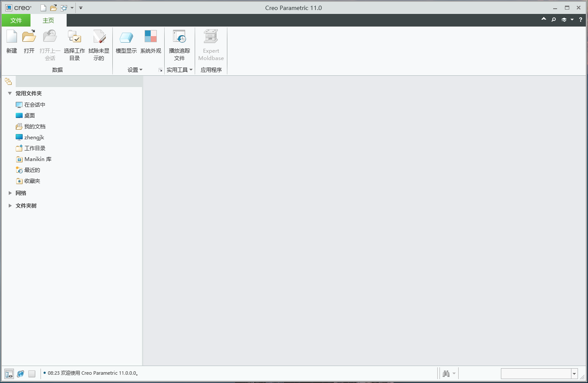Screen dimensions: 588x383
Task: Select the 主页 ribbon tab
Action: tap(48, 20)
